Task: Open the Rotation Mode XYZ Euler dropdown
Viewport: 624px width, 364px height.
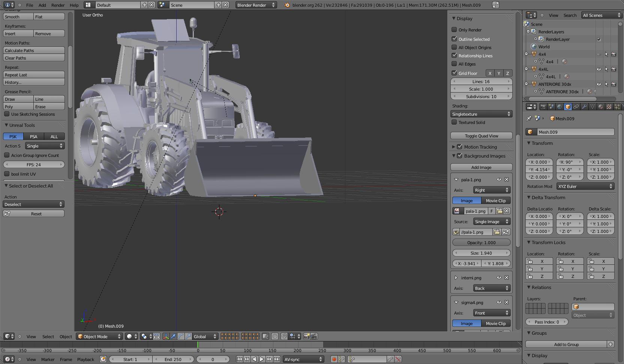Action: point(585,186)
